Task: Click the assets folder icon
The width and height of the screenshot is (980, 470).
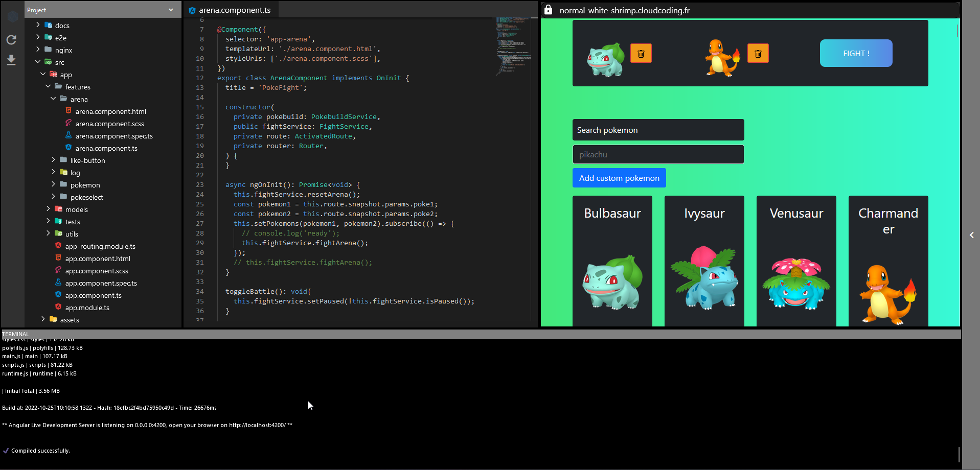Action: coord(54,319)
